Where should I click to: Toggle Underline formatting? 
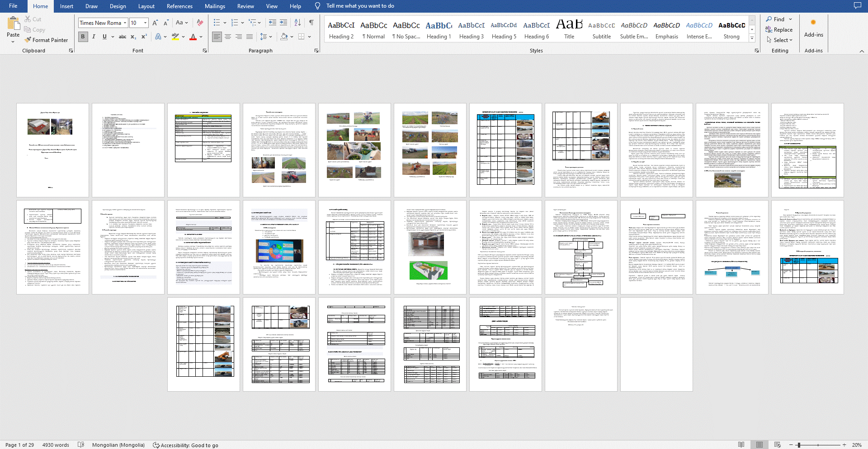[104, 37]
